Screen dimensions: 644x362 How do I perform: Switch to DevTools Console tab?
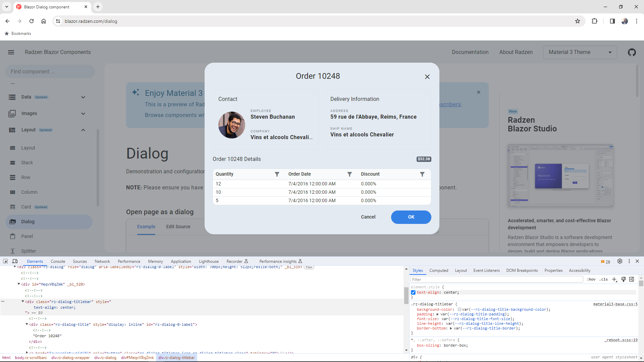(x=58, y=261)
